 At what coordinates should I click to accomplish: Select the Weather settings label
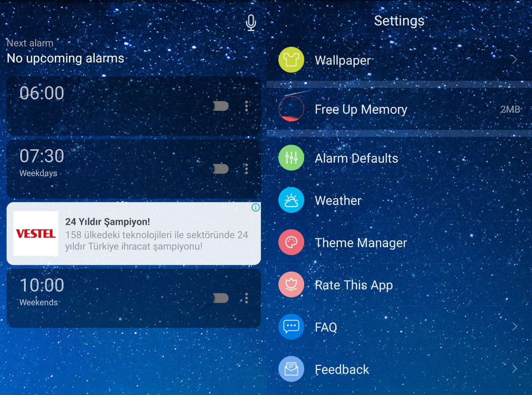pos(338,200)
